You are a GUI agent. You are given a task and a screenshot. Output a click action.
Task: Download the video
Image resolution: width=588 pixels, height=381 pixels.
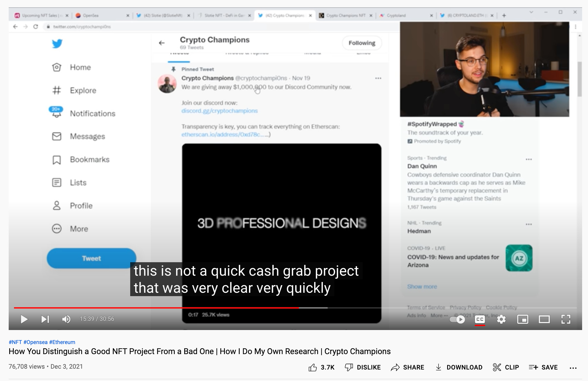click(459, 367)
